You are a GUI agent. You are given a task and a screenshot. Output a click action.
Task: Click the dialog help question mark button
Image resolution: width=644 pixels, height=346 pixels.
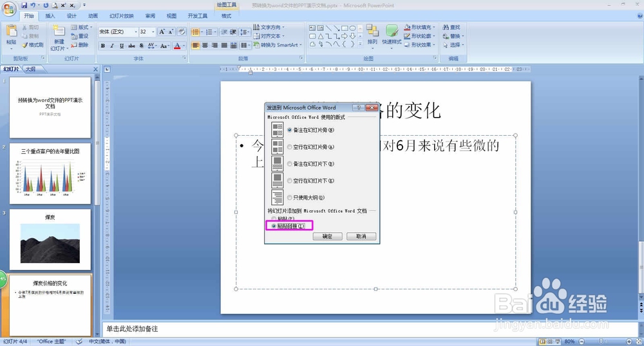point(359,107)
